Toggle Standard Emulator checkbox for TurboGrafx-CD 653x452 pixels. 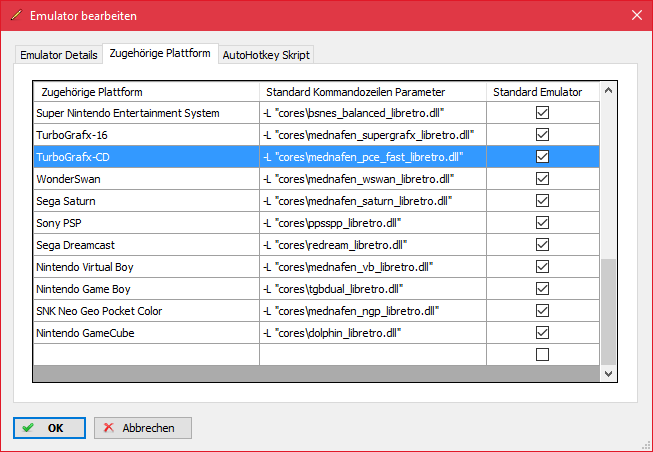click(x=542, y=157)
